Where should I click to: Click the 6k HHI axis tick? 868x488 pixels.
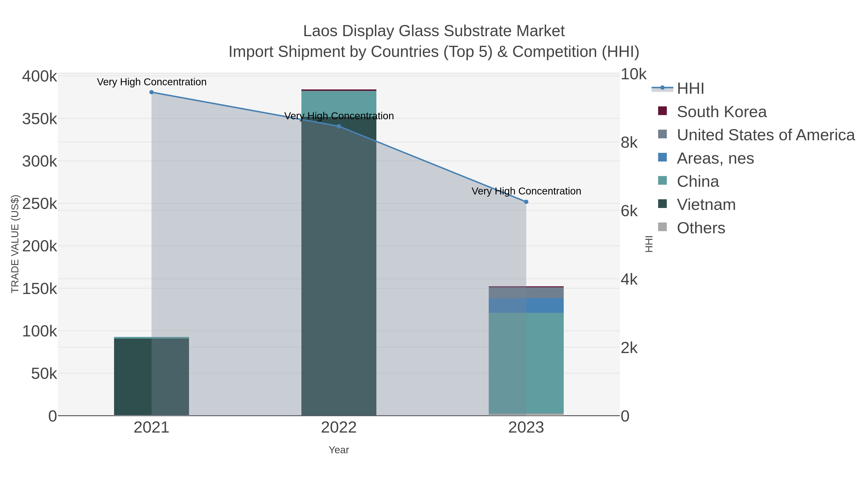pos(629,211)
